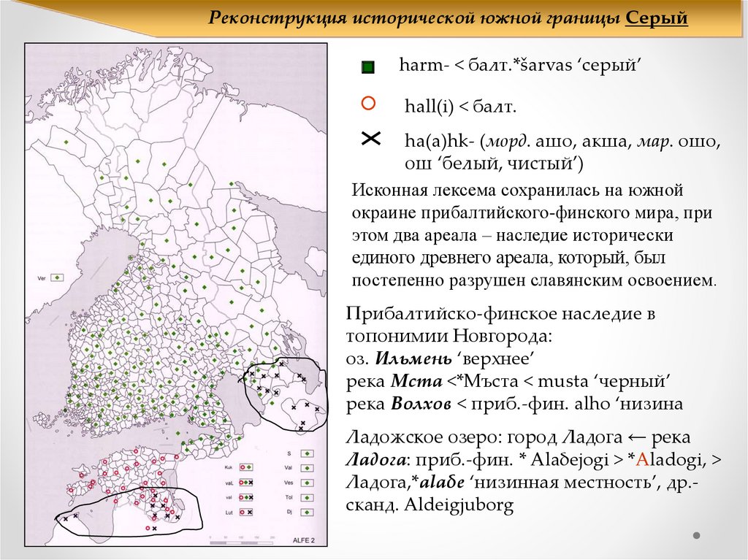Click the Kuk legend symbol box
748x560 pixels.
[245, 467]
